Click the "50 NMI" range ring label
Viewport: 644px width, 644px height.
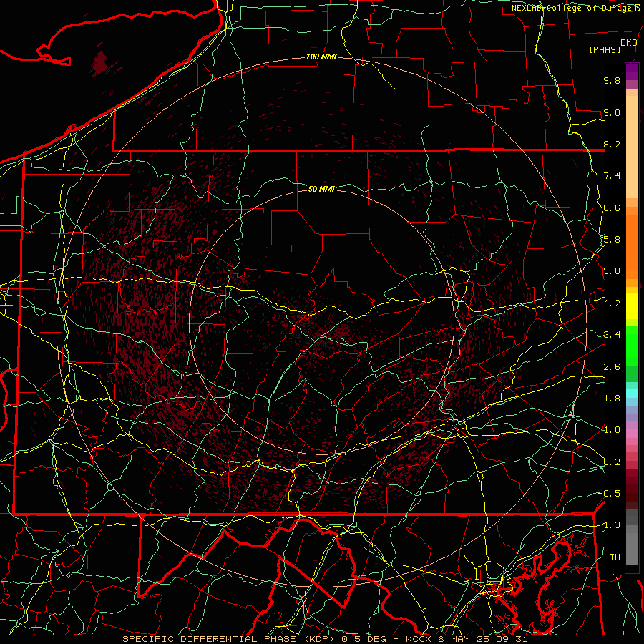click(x=321, y=189)
